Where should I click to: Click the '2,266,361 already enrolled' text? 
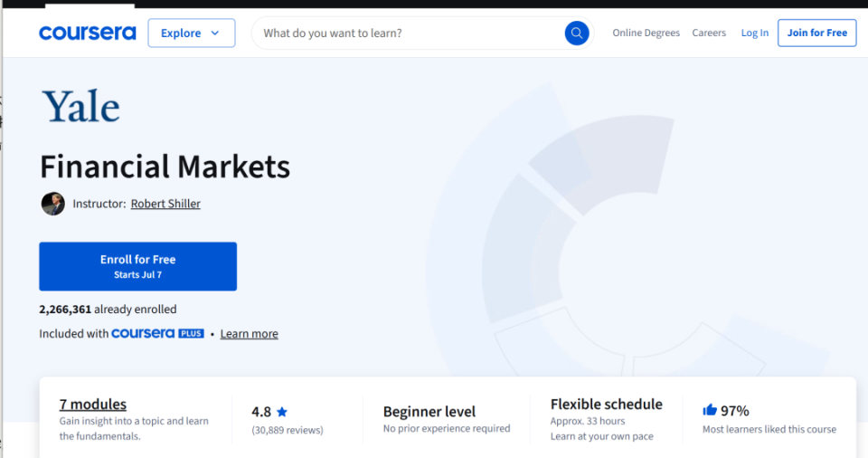(x=108, y=309)
